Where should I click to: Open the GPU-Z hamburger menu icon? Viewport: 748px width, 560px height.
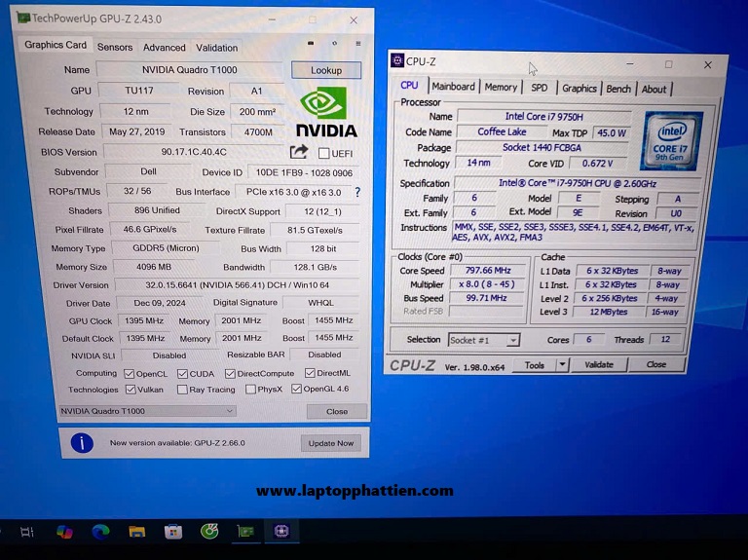(x=357, y=44)
